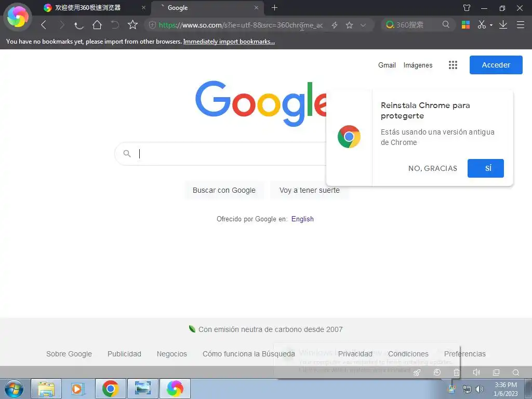Click the 360 search magnifier icon
Image resolution: width=532 pixels, height=399 pixels.
[x=446, y=24]
